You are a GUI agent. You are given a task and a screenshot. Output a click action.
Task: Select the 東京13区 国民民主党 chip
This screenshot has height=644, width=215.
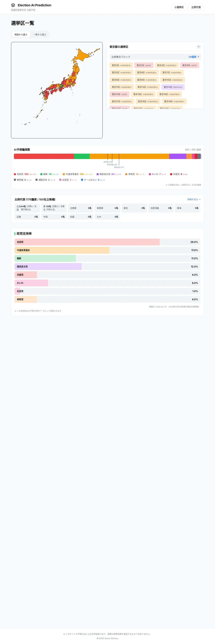coord(173,87)
